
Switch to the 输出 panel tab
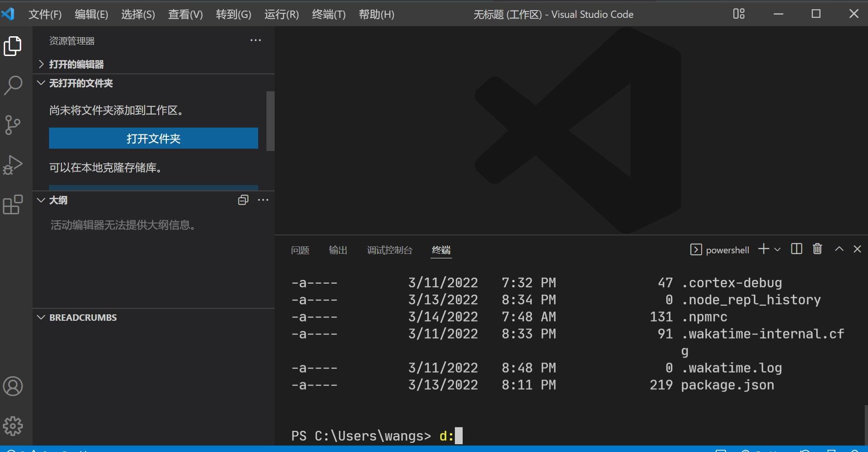coord(338,250)
